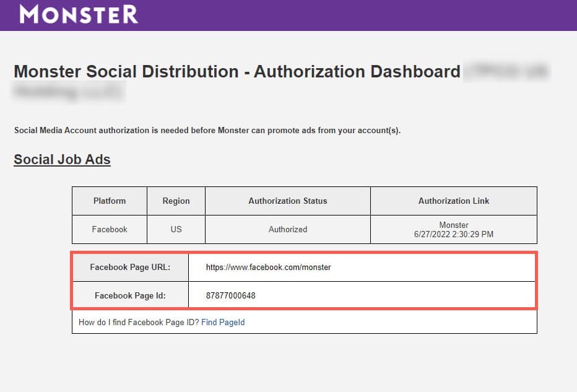Click the Facebook Page Id field
The height and width of the screenshot is (392, 577).
point(362,295)
